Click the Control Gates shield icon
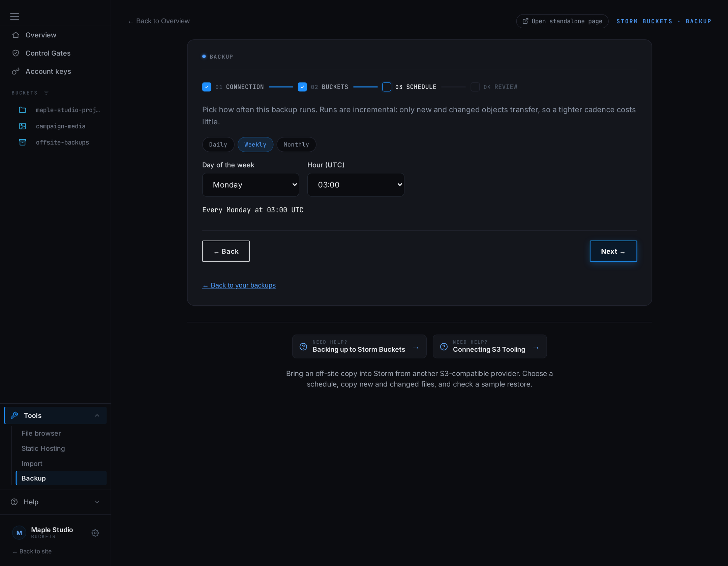728x566 pixels. click(16, 53)
